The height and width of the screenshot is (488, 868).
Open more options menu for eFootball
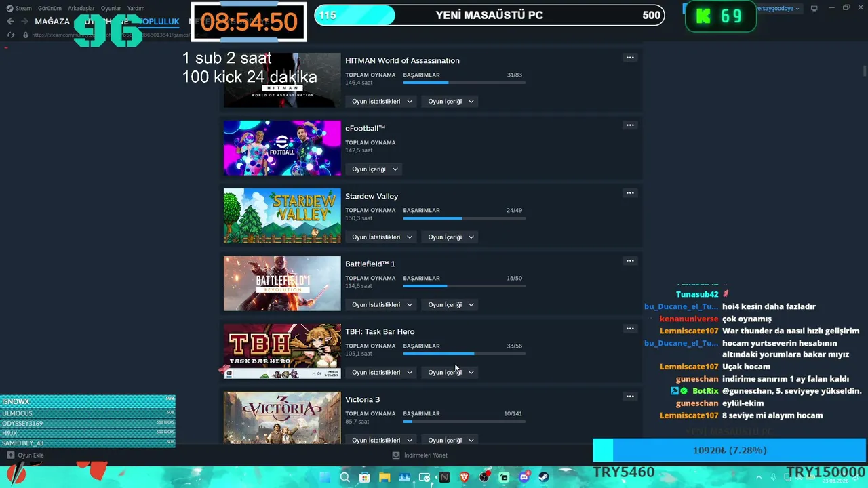[630, 125]
